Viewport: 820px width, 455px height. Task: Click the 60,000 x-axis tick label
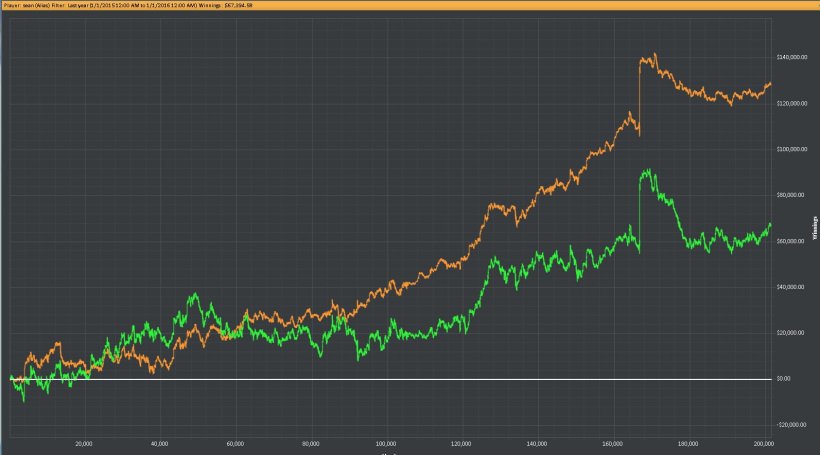point(235,442)
